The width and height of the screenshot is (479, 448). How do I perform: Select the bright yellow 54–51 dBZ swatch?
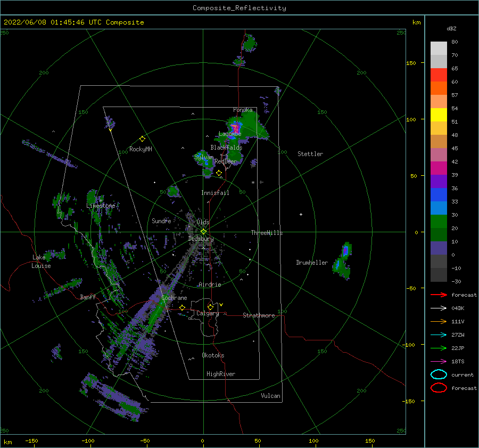(x=439, y=115)
